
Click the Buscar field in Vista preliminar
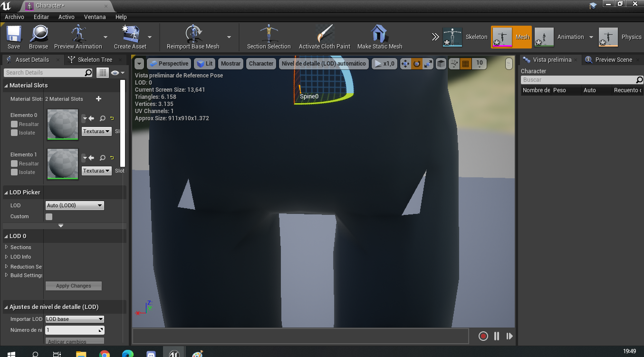[581, 80]
